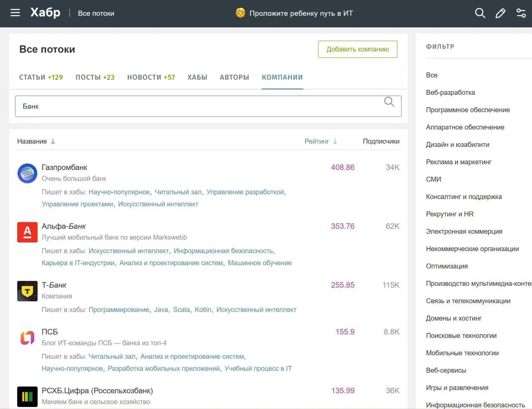This screenshot has height=409, width=532.
Task: Sort by Рейтинг column
Action: (x=320, y=141)
